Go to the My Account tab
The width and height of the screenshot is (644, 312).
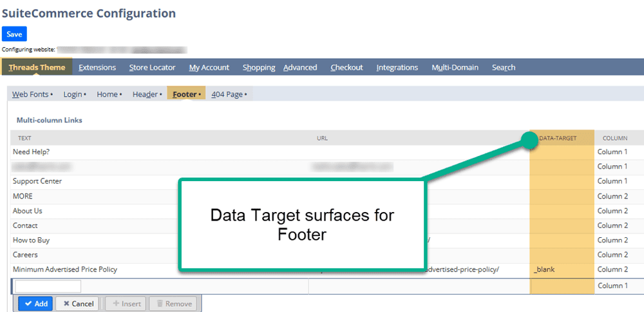pyautogui.click(x=209, y=68)
